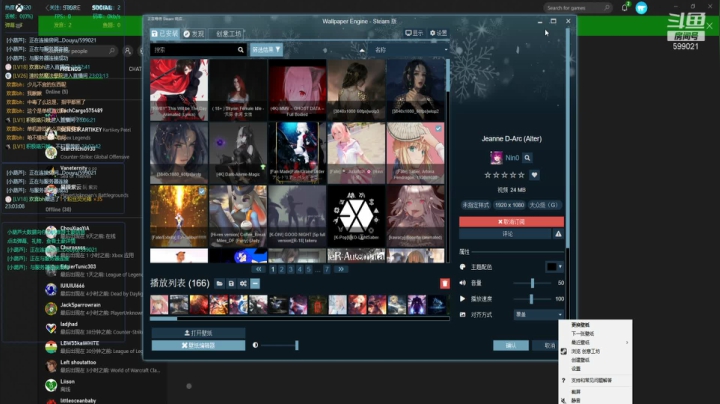Choose 更换壁纸 in the tray context menu
The width and height of the screenshot is (720, 404).
tap(580, 325)
